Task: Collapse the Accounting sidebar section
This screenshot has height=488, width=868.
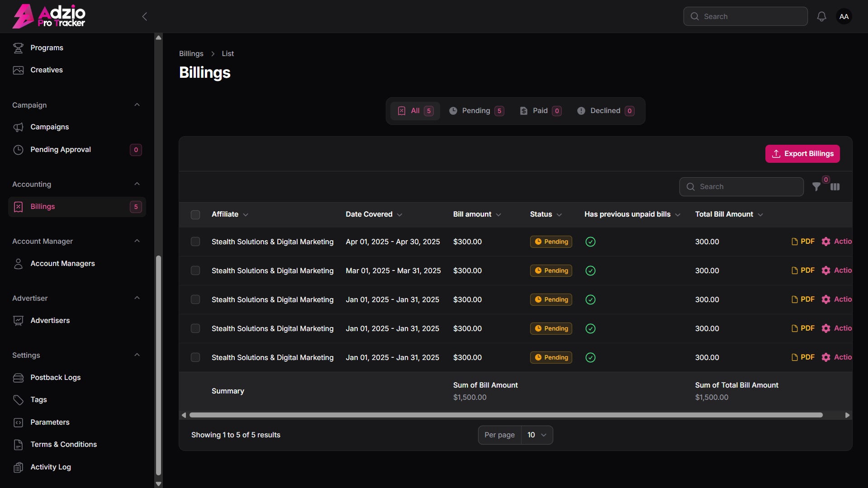Action: (x=137, y=184)
